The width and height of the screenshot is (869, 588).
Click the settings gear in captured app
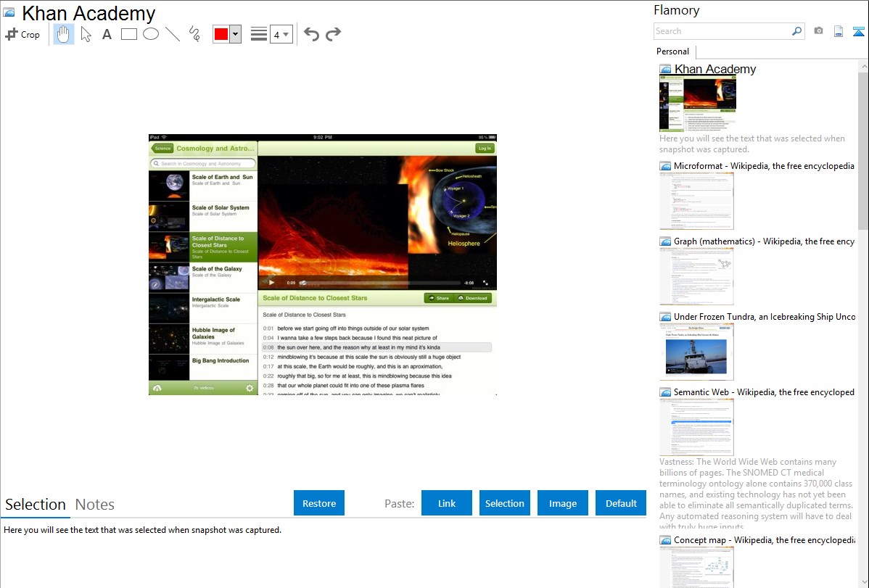250,388
